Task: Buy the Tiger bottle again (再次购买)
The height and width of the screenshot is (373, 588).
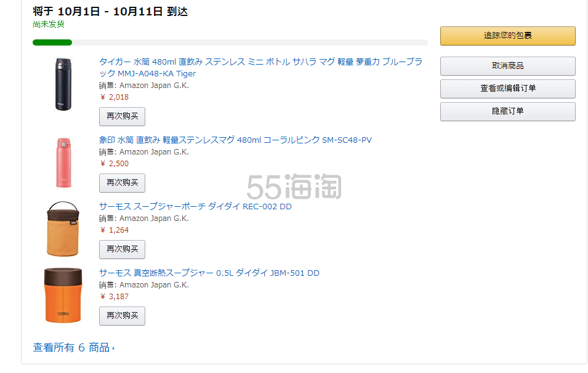Action: coord(122,116)
